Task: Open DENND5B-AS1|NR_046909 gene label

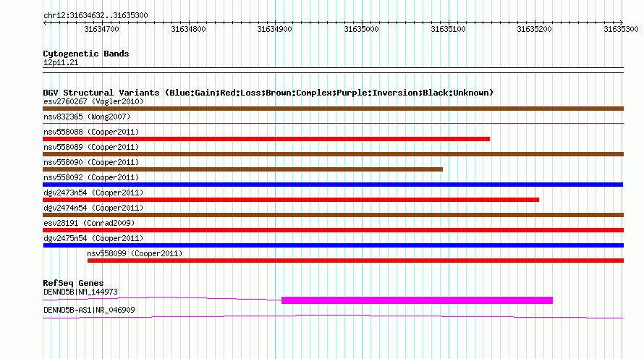Action: coord(89,310)
